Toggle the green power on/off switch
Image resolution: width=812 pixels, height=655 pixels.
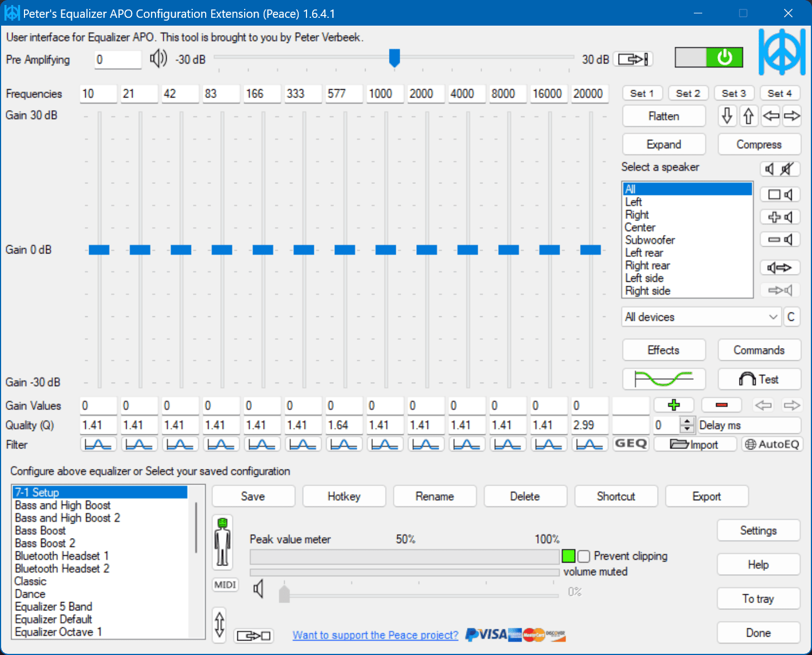[708, 57]
